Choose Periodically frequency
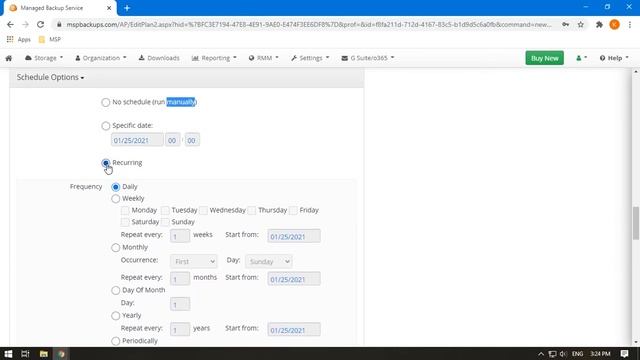Screen dimensions: 640x360 click(x=116, y=341)
